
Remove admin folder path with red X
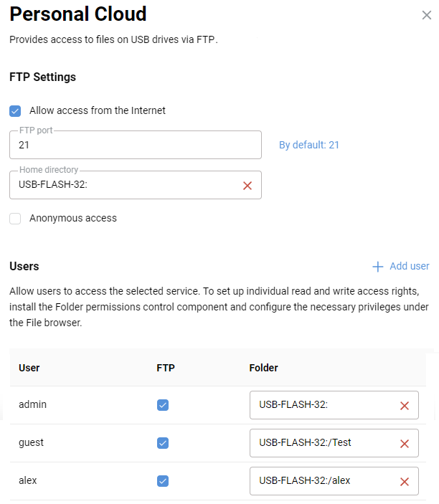pyautogui.click(x=404, y=406)
